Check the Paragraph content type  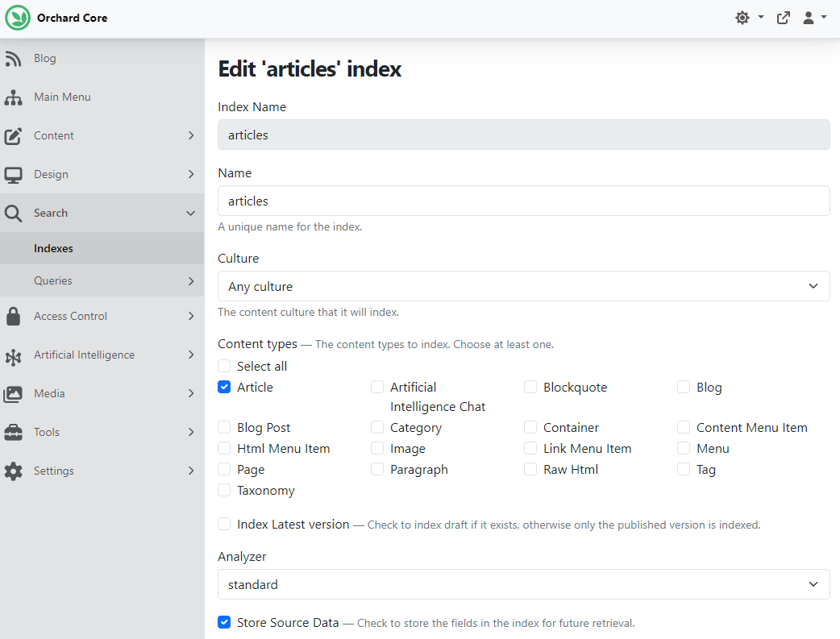click(x=377, y=469)
